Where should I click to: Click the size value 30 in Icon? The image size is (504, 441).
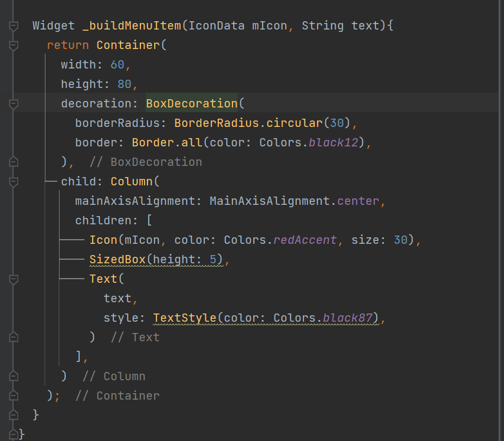[x=401, y=240]
